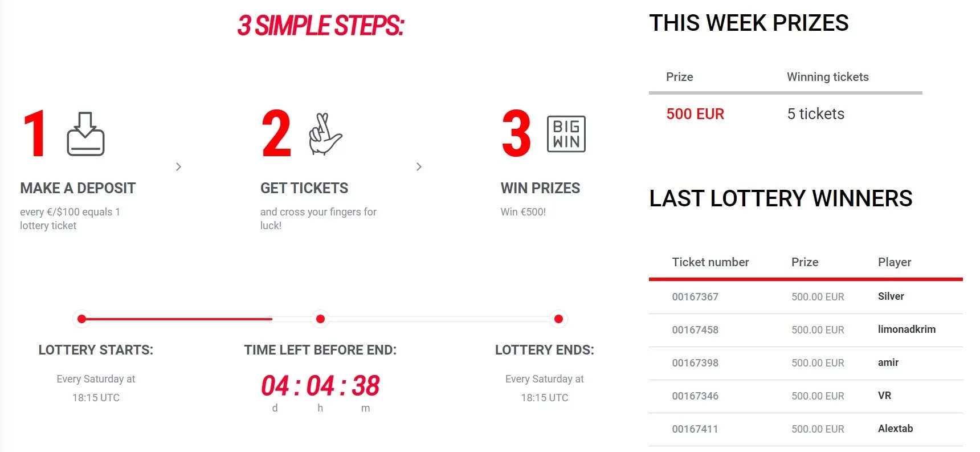Click the GET TICKETS heading
The image size is (980, 452).
pos(304,188)
